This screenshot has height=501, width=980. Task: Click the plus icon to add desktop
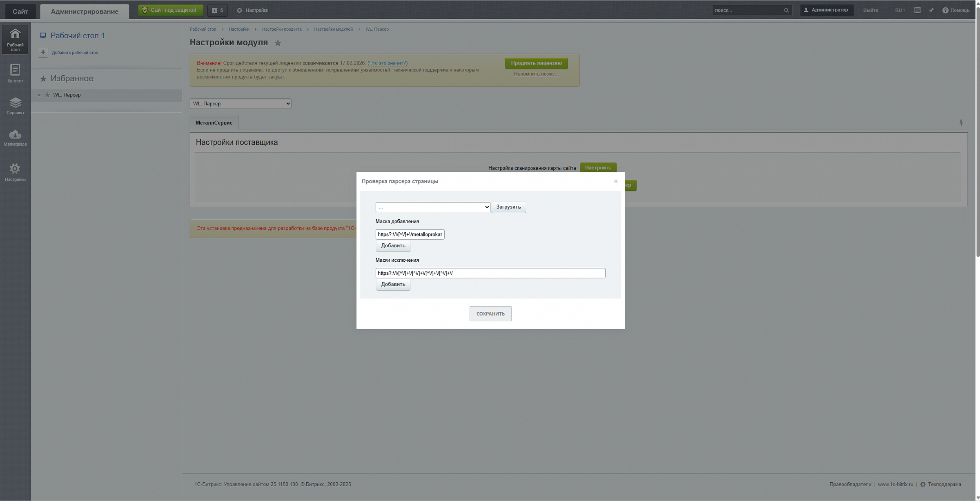[43, 52]
